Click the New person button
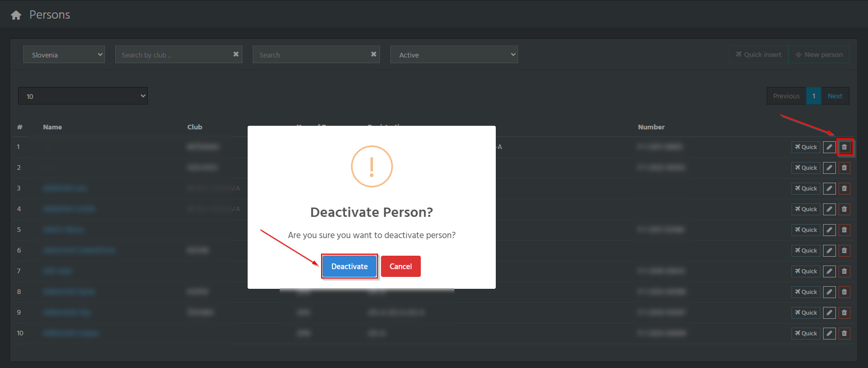 point(819,54)
